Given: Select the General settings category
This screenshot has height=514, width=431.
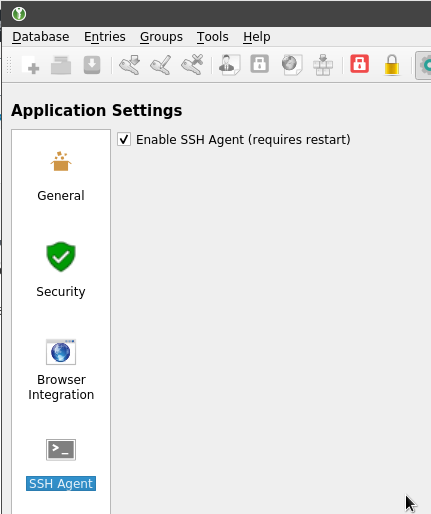Looking at the screenshot, I should tap(61, 177).
